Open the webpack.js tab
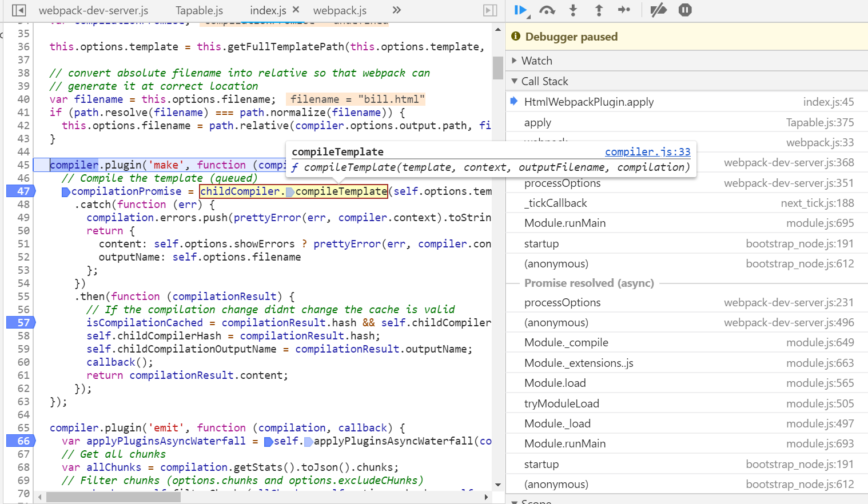Image resolution: width=868 pixels, height=504 pixels. tap(340, 11)
